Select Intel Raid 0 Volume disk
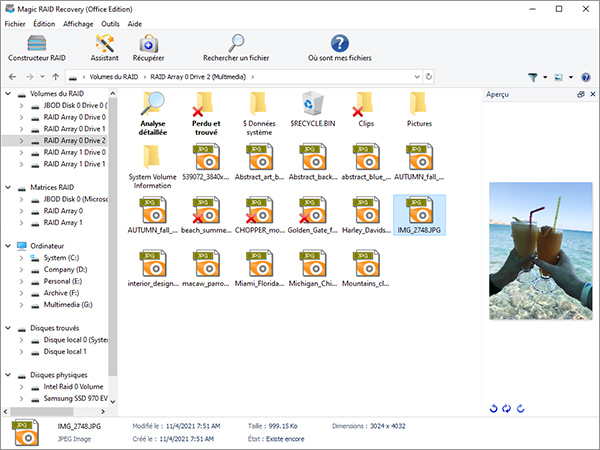 pyautogui.click(x=73, y=386)
